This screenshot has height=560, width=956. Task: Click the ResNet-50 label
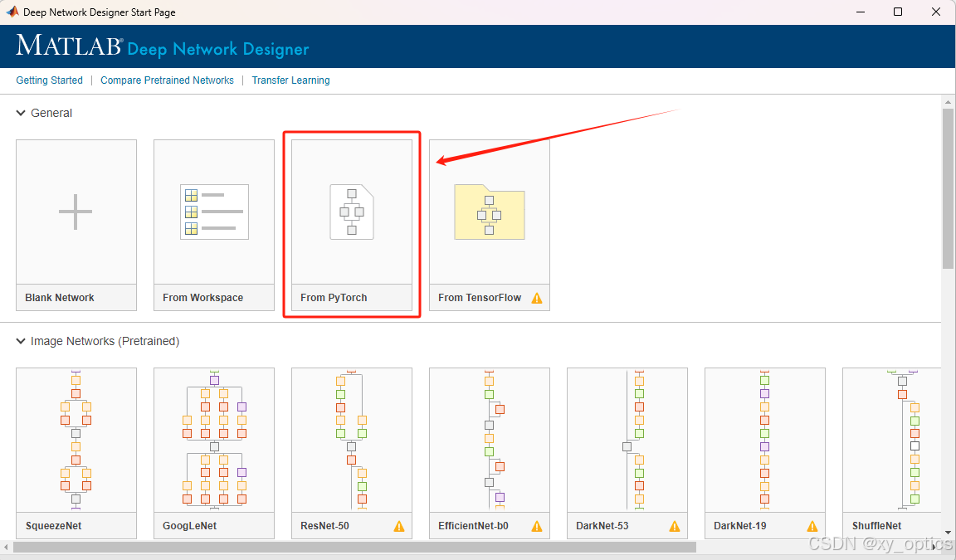coord(325,526)
